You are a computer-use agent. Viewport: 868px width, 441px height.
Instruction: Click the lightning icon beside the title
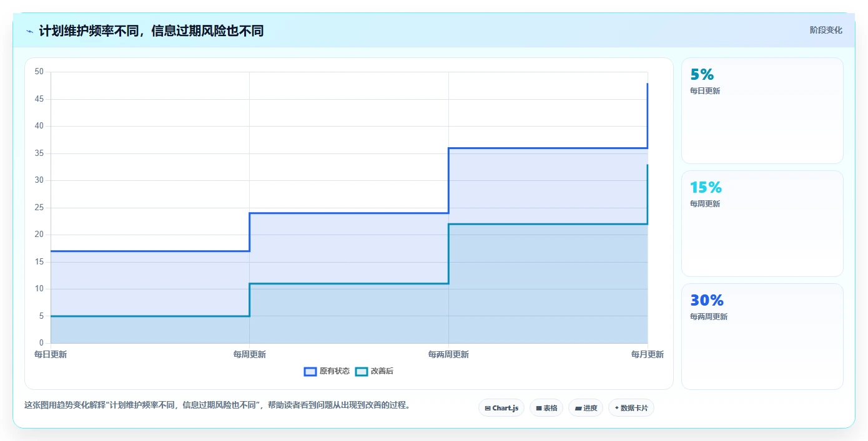point(29,31)
